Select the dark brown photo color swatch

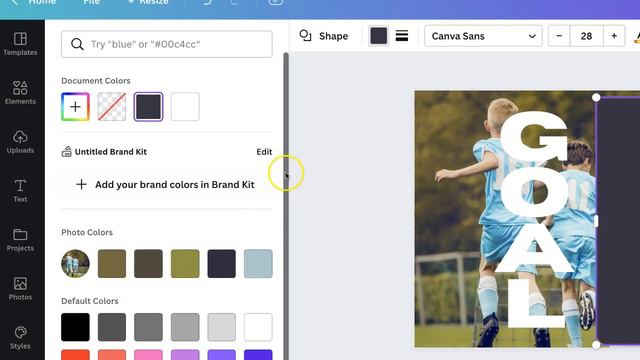[148, 263]
